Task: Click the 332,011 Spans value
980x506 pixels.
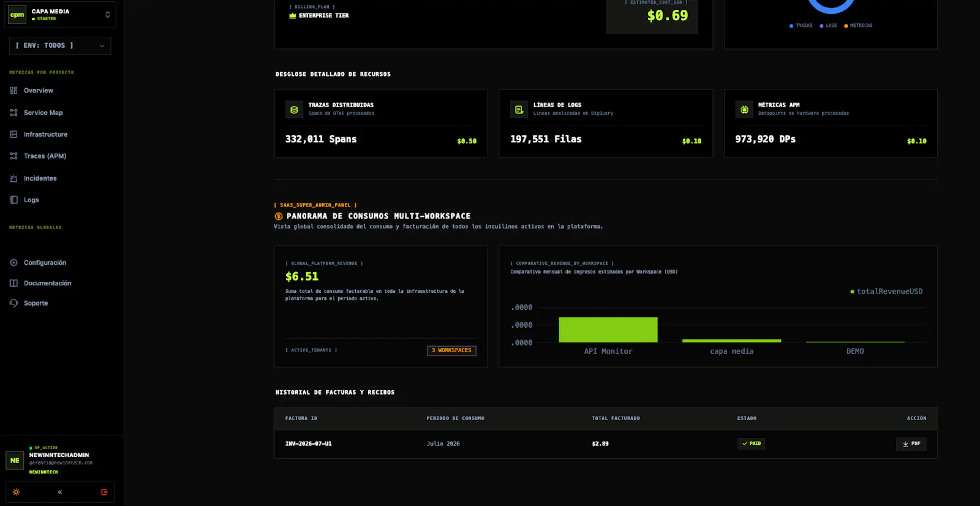Action: (x=321, y=139)
